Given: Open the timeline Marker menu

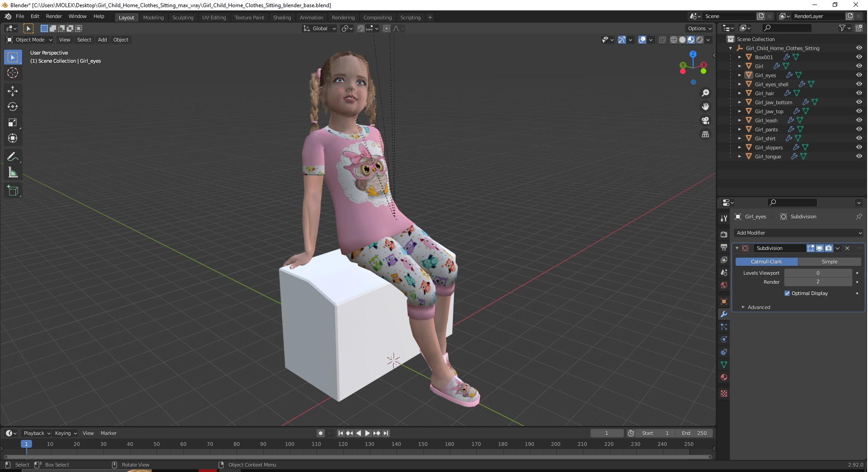Looking at the screenshot, I should 108,433.
